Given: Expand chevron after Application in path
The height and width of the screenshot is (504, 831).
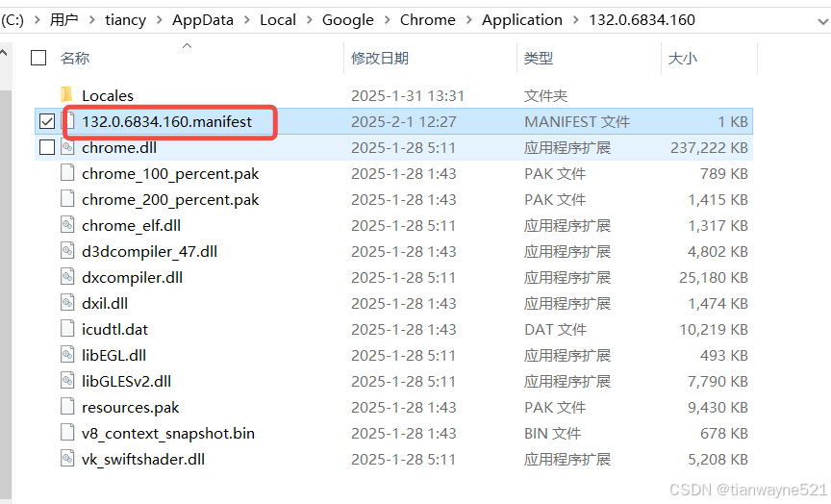Looking at the screenshot, I should (576, 20).
